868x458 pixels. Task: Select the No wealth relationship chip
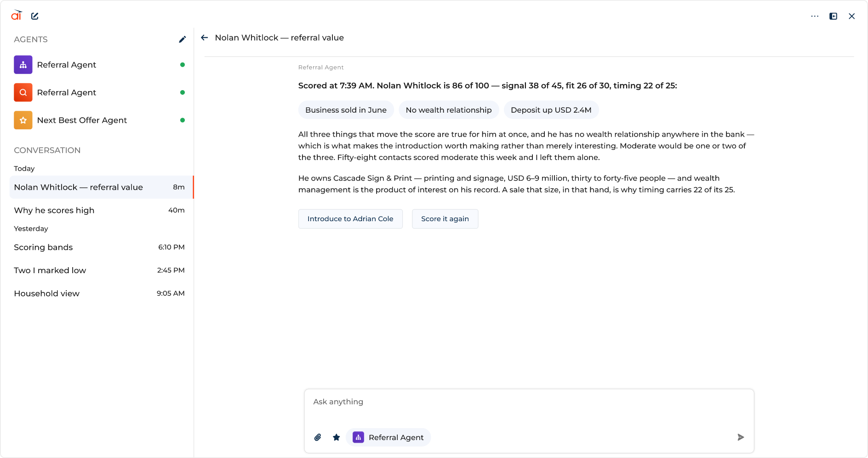tap(449, 110)
